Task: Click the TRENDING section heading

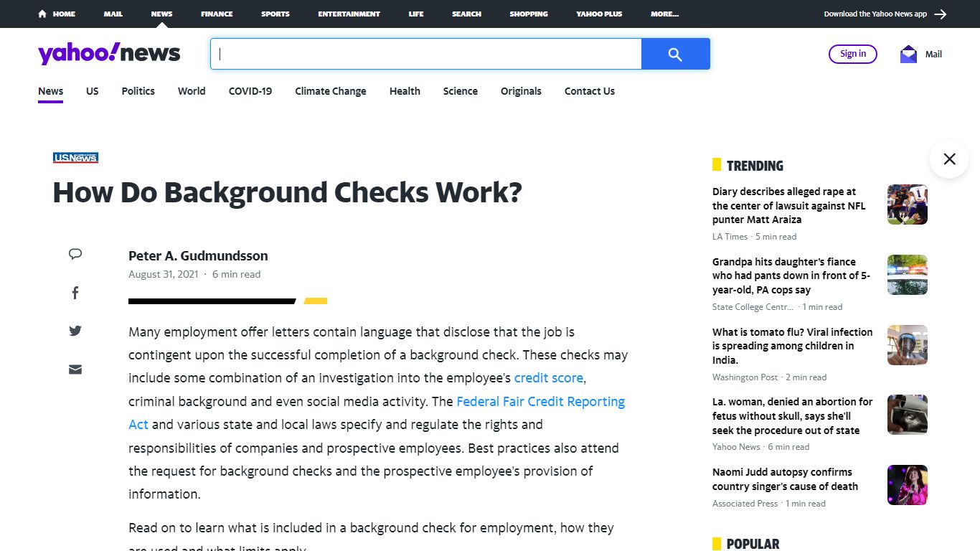Action: tap(755, 166)
